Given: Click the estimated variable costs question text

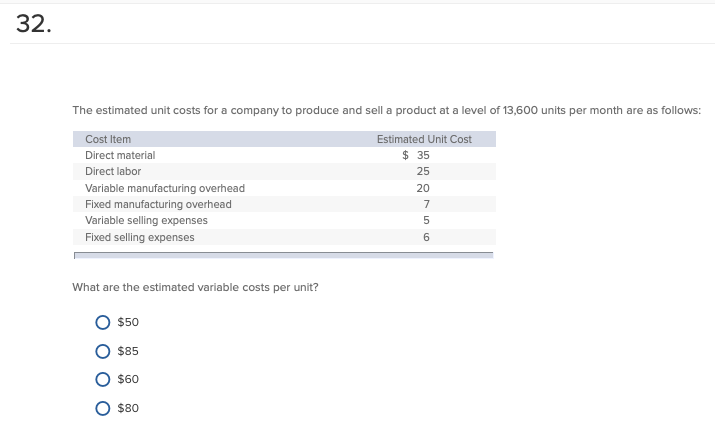Looking at the screenshot, I should click(x=195, y=287).
